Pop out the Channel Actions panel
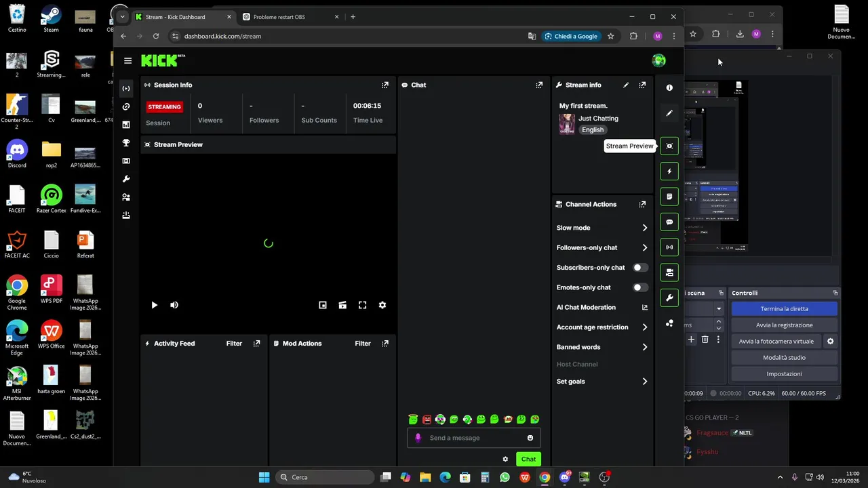868x488 pixels. [642, 204]
